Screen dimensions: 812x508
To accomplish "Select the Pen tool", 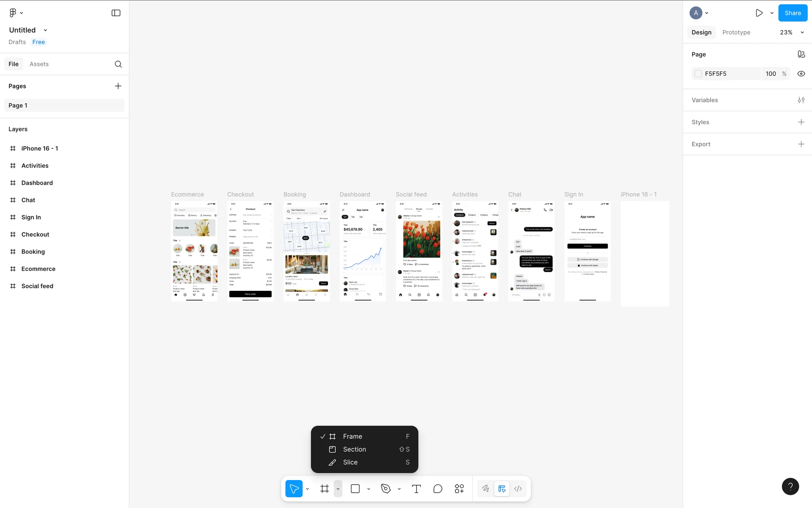I will pyautogui.click(x=385, y=489).
